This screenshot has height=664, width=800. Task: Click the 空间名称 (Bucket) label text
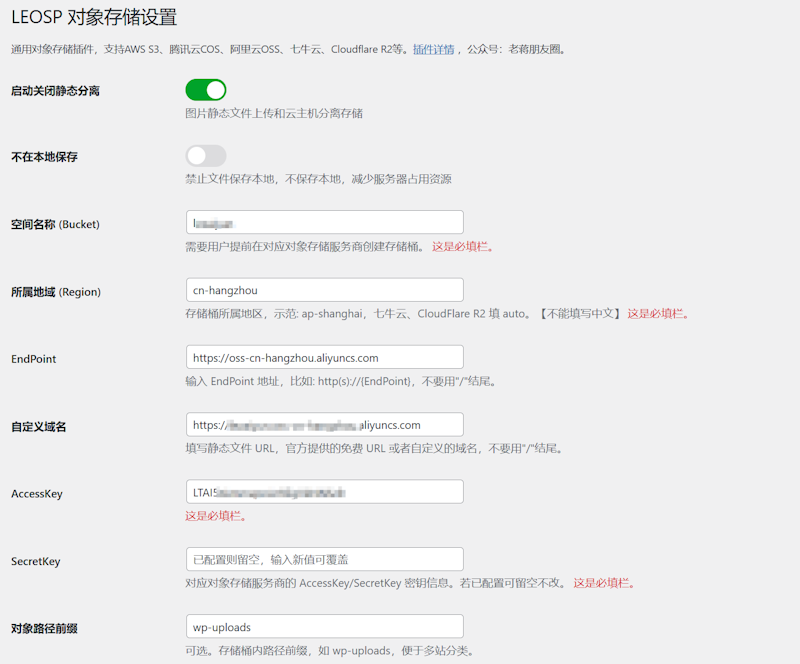55,224
